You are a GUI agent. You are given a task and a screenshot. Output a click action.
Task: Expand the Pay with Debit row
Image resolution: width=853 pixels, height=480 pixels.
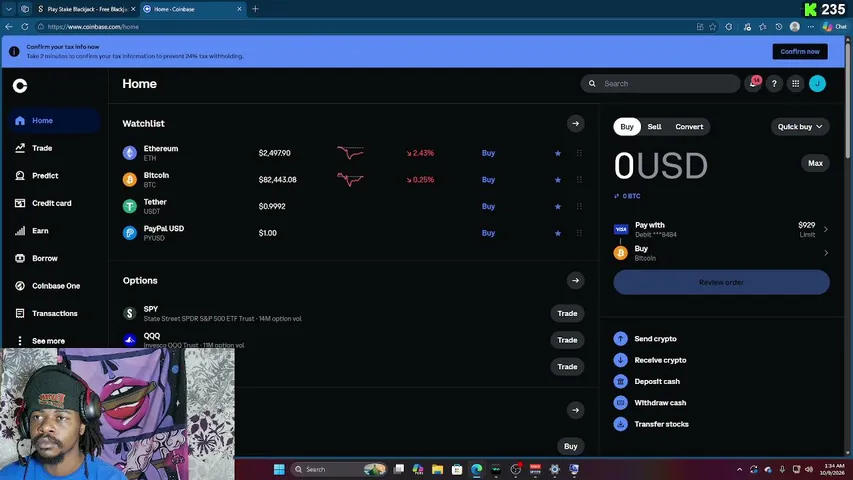pyautogui.click(x=721, y=229)
